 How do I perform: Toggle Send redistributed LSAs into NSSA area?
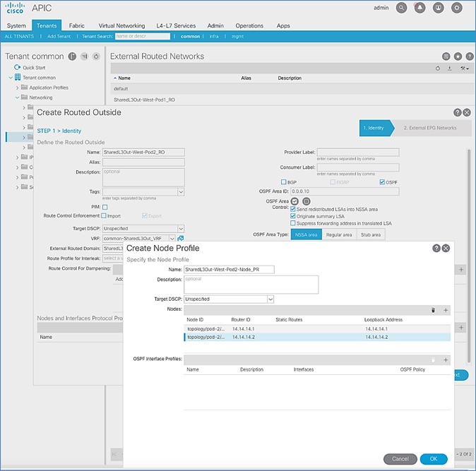click(x=293, y=209)
